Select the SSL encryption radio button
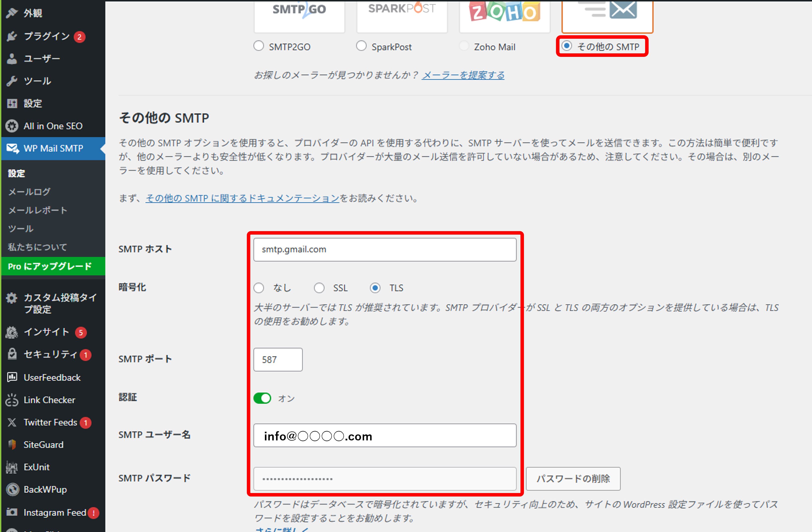812x532 pixels. pyautogui.click(x=319, y=288)
